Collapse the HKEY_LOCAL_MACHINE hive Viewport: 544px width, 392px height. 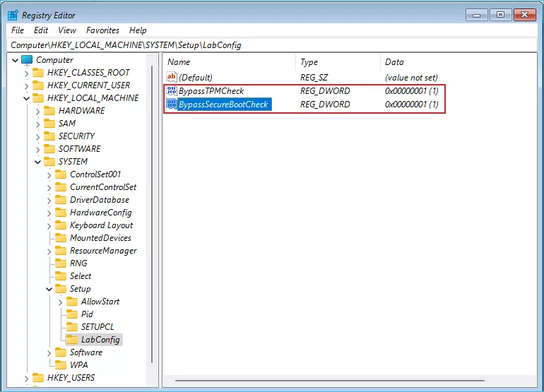coord(26,98)
